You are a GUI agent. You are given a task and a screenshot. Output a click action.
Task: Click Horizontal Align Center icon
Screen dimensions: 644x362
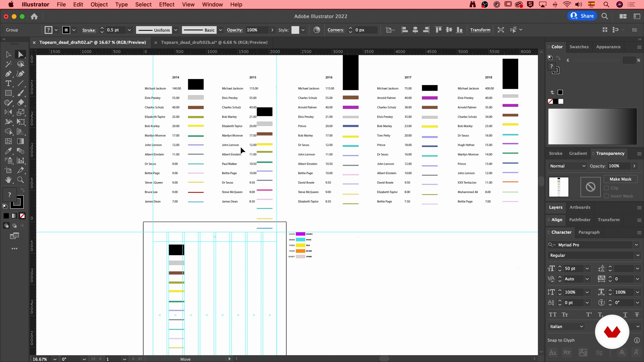415,30
